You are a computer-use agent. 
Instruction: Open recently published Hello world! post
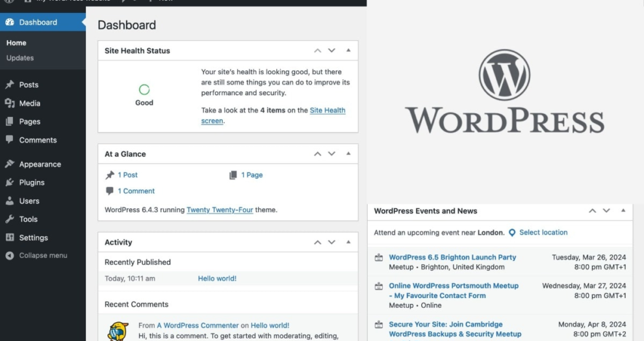click(217, 279)
